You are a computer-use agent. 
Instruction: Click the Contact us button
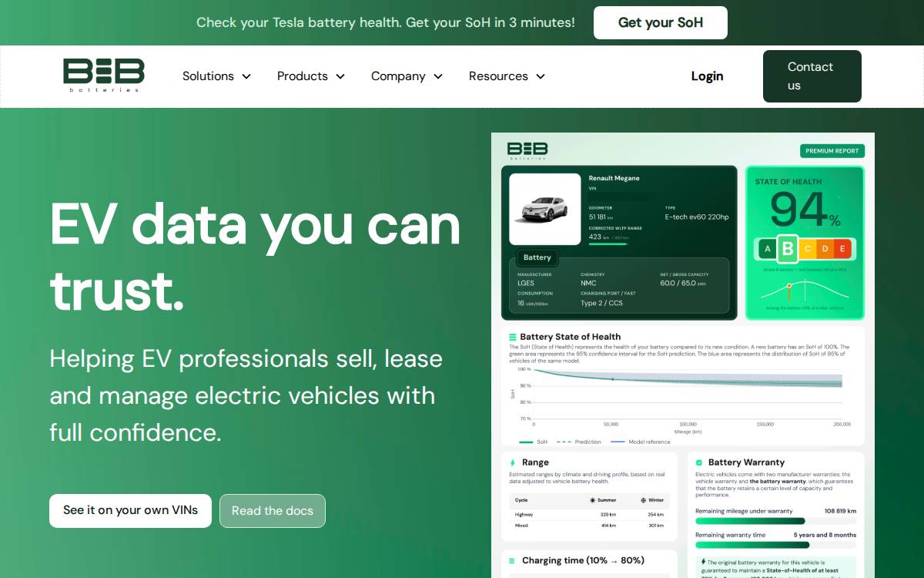812,76
